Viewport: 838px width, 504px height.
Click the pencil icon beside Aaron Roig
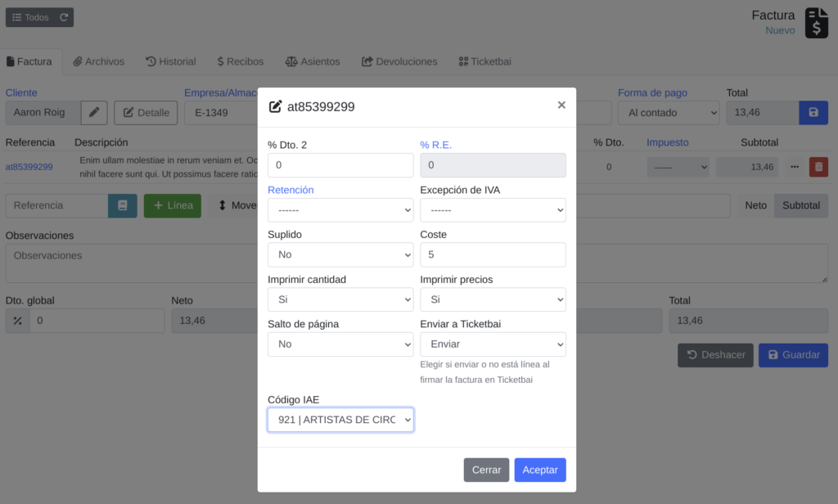(x=94, y=112)
